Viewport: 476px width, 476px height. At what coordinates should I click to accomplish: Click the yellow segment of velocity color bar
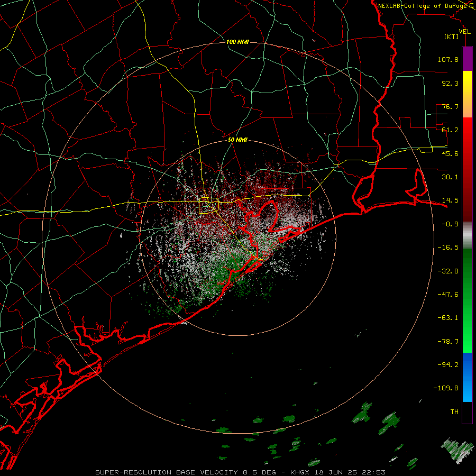click(x=467, y=94)
